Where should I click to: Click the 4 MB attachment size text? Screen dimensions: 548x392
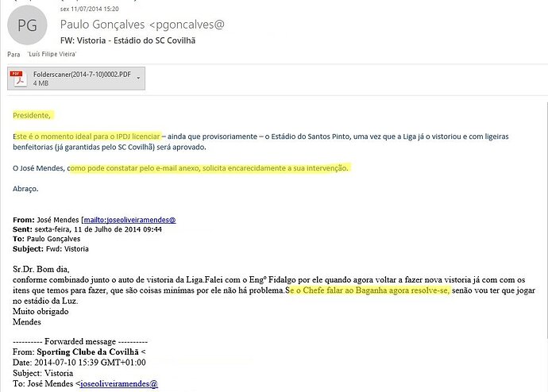[x=41, y=83]
